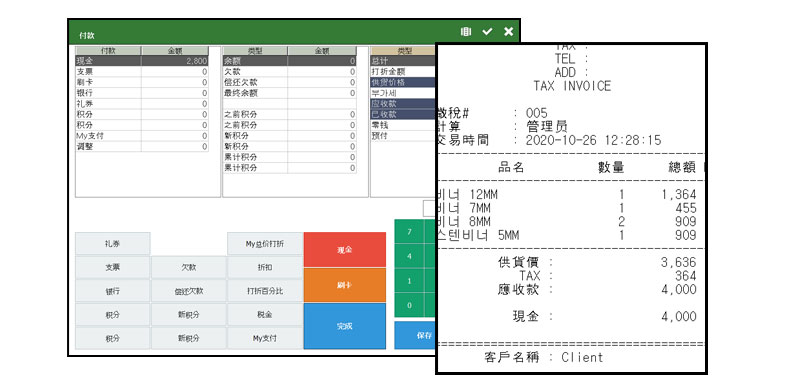Close the 付款 payment dialog
800x384 pixels.
point(508,32)
